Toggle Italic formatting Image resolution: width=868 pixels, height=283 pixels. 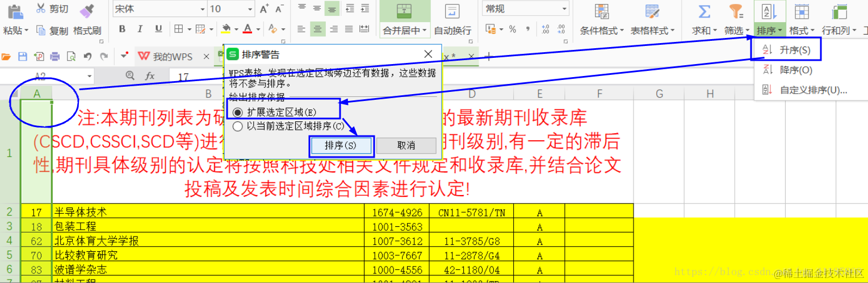click(x=140, y=29)
